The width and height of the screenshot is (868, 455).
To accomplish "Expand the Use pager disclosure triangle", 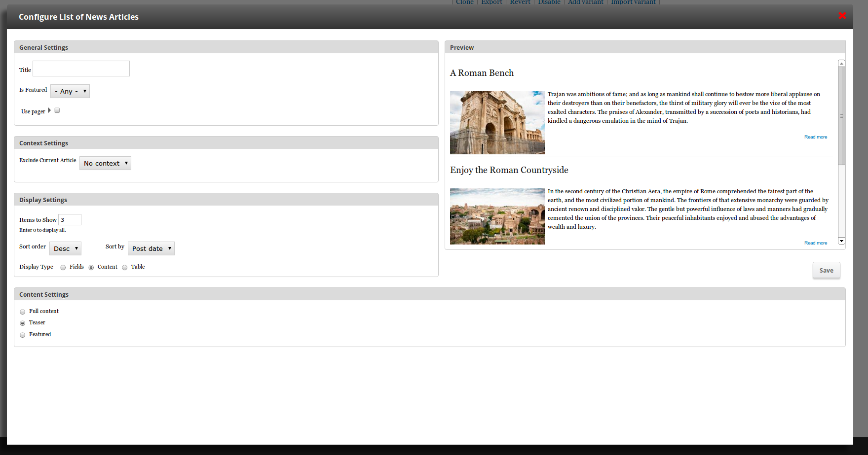I will [x=49, y=110].
